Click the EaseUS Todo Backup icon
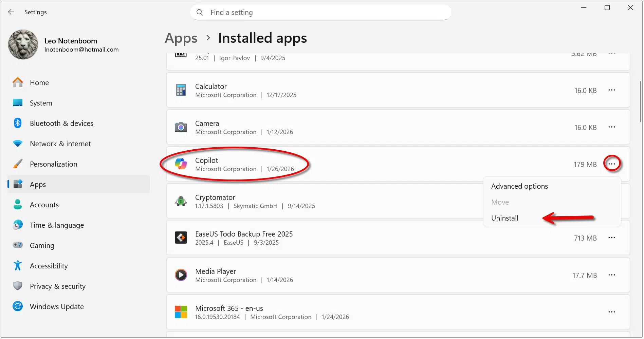The image size is (644, 339). pos(181,238)
